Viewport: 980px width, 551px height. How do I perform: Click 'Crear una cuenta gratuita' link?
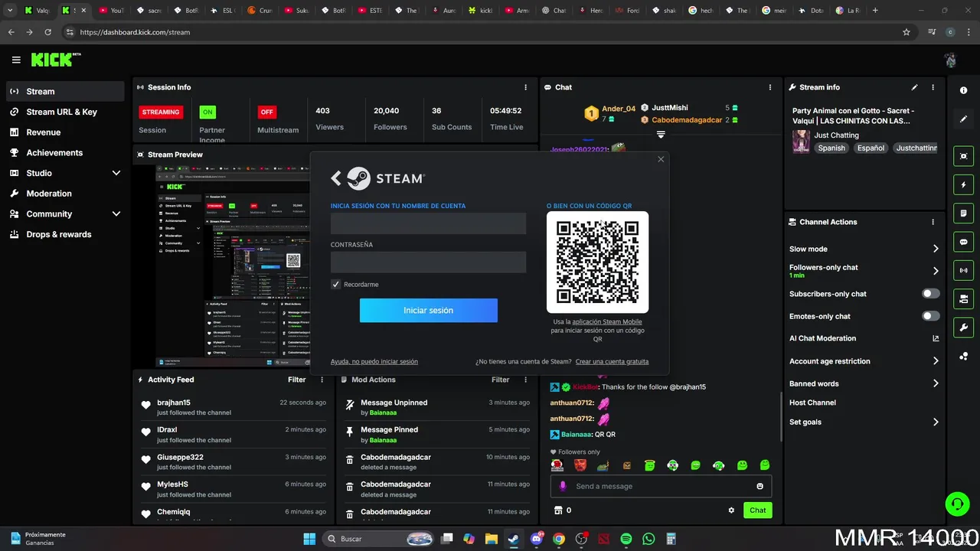pos(612,361)
